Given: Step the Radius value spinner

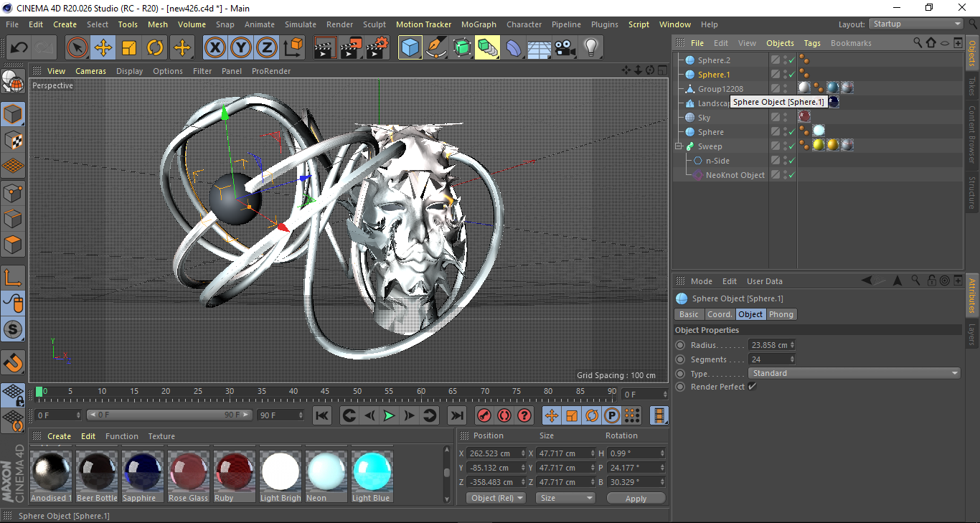Looking at the screenshot, I should pos(792,345).
